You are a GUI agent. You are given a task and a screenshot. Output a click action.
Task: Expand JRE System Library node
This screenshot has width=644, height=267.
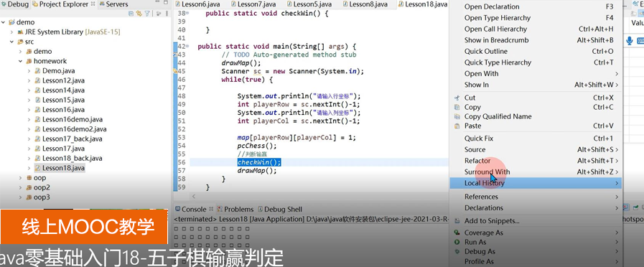(12, 32)
